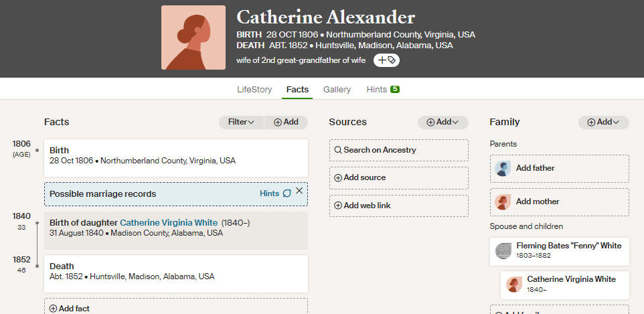Click the Add mother avatar icon

[503, 202]
